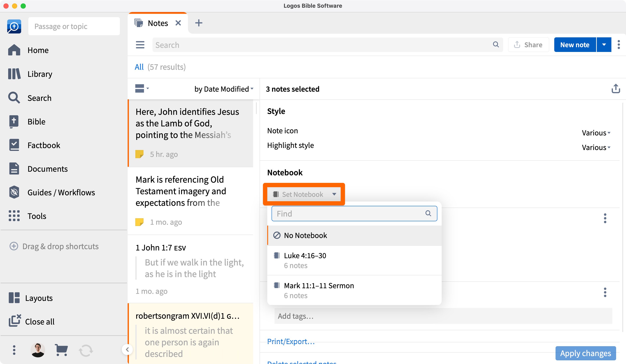Click the yellow note icon at 5 hr. ago

[x=139, y=154]
